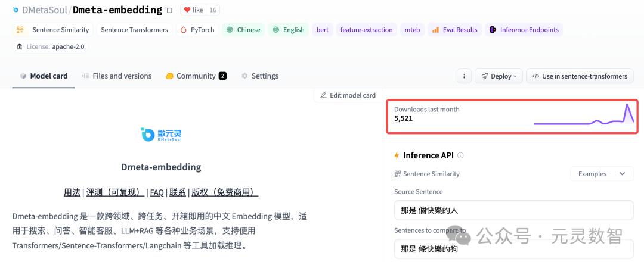Open the Settings tab

(x=259, y=76)
